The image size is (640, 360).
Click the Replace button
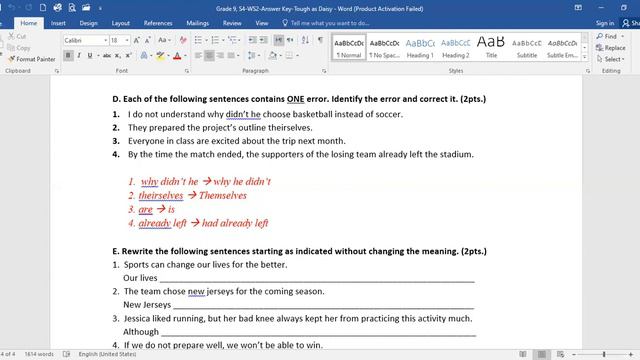pyautogui.click(x=611, y=48)
